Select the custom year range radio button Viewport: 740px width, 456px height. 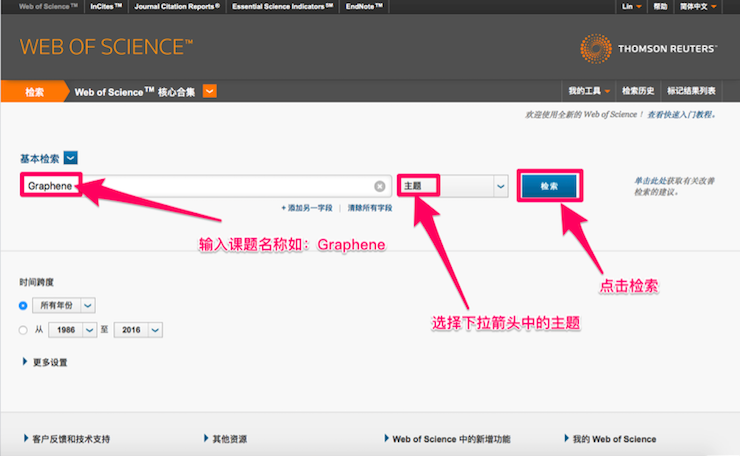click(x=23, y=330)
